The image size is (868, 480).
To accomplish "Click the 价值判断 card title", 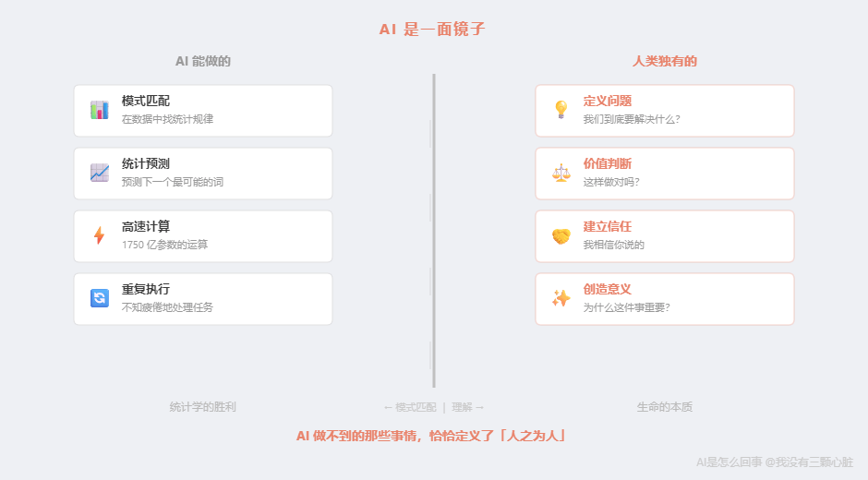I will (608, 163).
